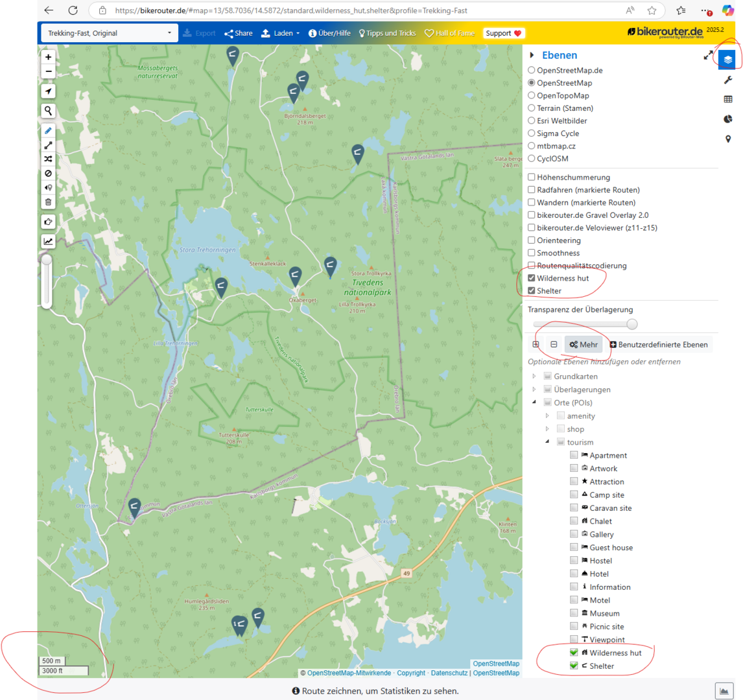Click the map zoom out minus button
Screen dimensions: 743x700
pos(49,72)
